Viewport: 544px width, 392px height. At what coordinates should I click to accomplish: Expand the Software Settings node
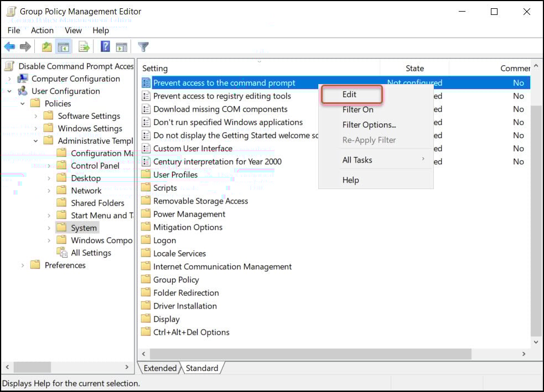pos(36,116)
